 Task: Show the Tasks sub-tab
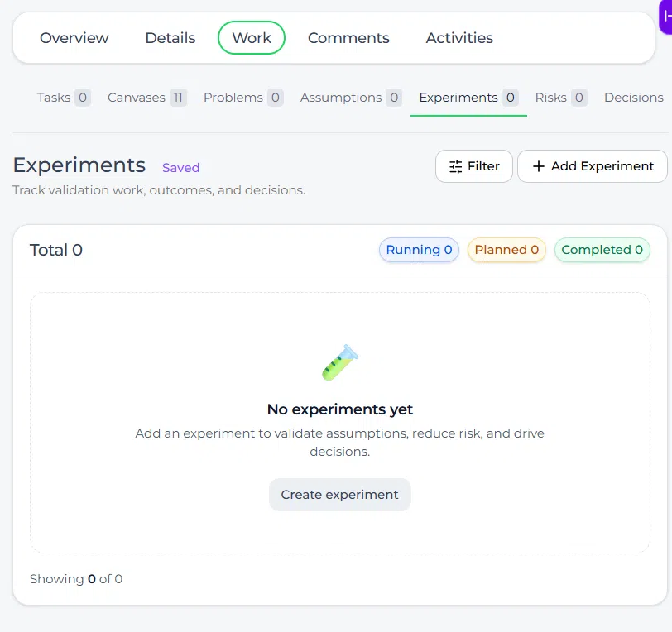[x=64, y=98]
